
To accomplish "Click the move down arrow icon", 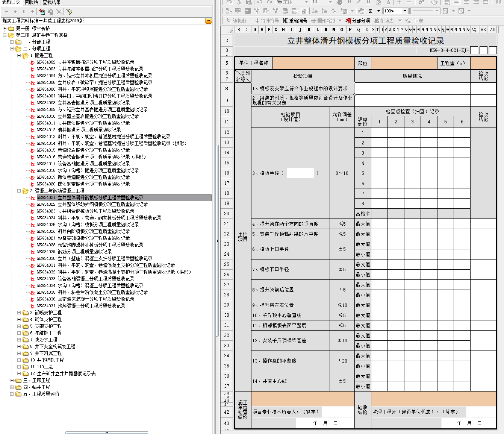I will (24, 12).
